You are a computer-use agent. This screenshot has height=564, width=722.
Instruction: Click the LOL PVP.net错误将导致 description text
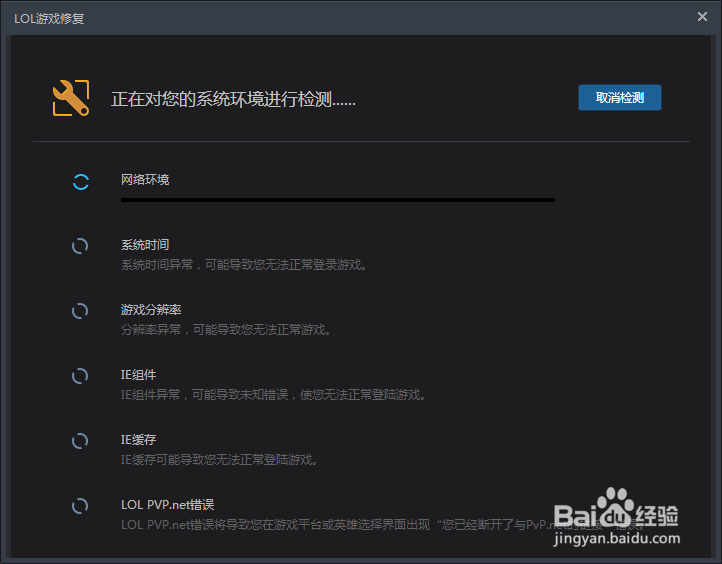pyautogui.click(x=382, y=524)
